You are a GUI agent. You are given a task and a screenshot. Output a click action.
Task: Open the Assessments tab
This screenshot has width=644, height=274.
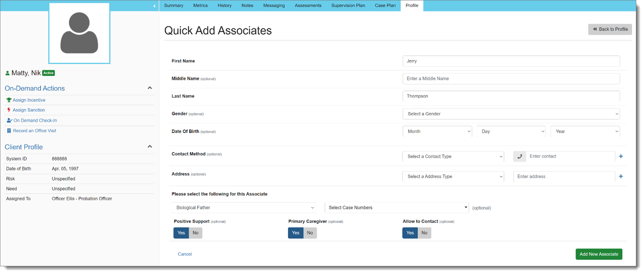308,6
